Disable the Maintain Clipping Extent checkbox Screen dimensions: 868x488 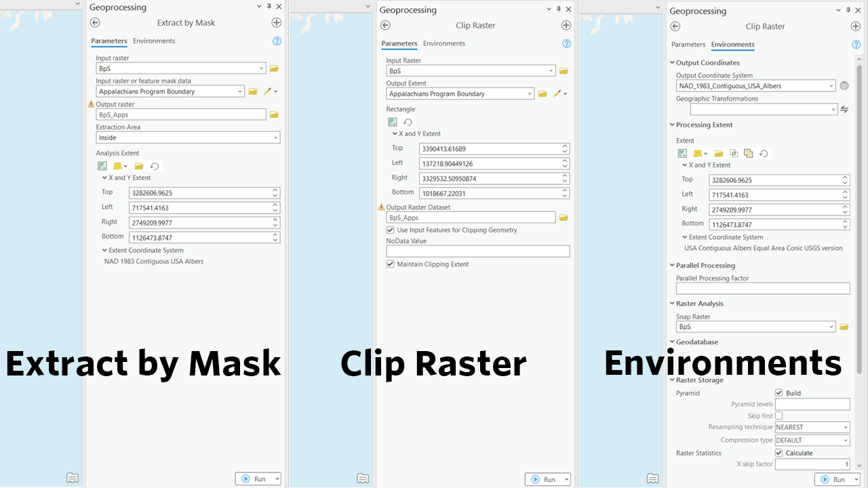click(390, 264)
